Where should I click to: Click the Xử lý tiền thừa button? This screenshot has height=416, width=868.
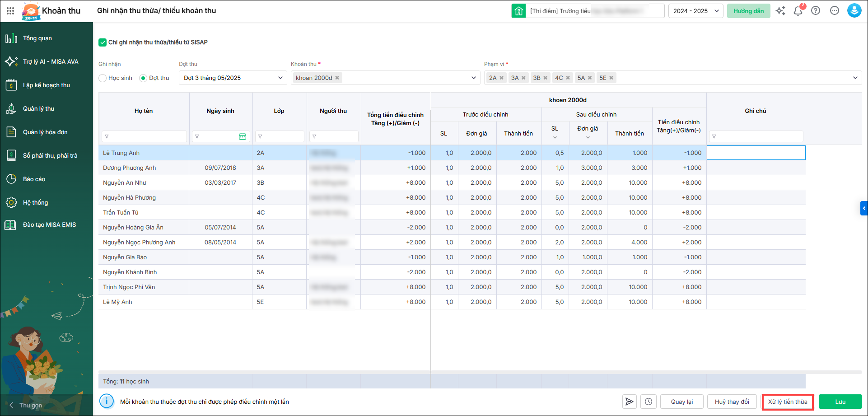788,402
